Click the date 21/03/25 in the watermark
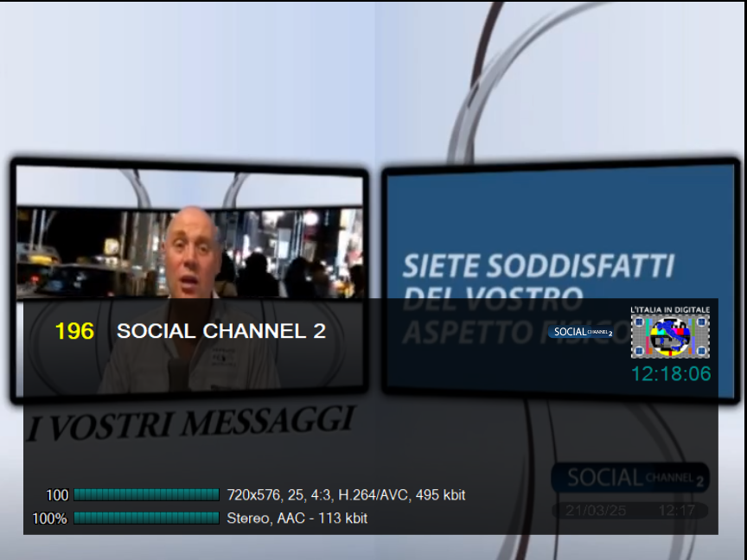Screen dimensions: 747x560 (x=596, y=511)
